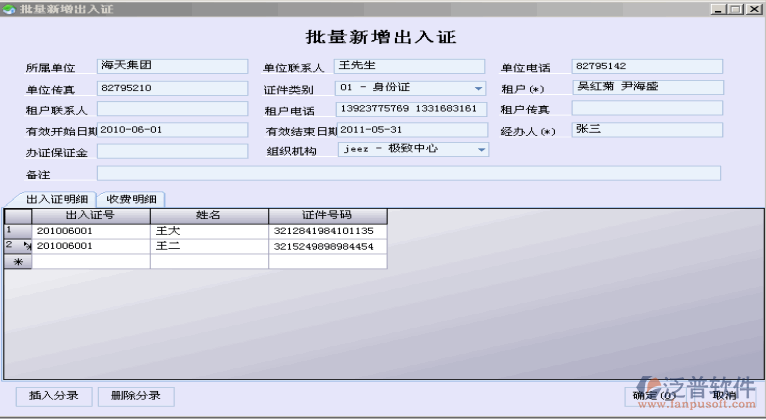Select the 经办人 field showing 张三

click(x=646, y=130)
